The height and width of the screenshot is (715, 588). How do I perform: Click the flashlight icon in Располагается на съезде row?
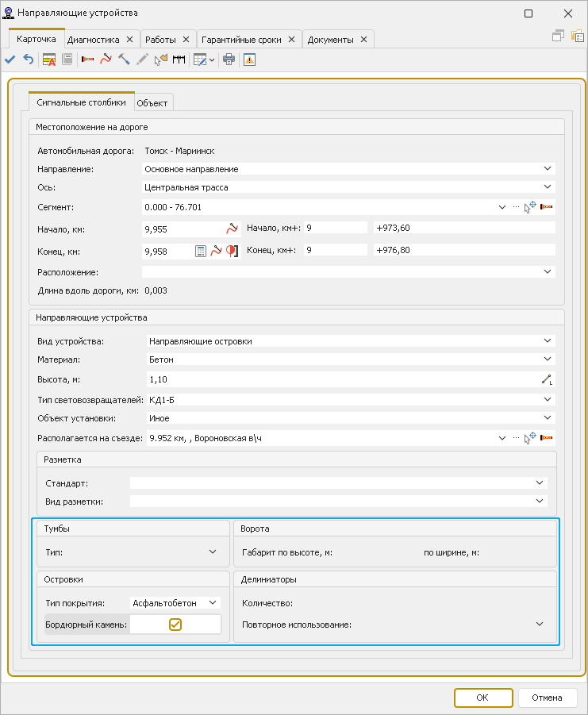[x=546, y=438]
